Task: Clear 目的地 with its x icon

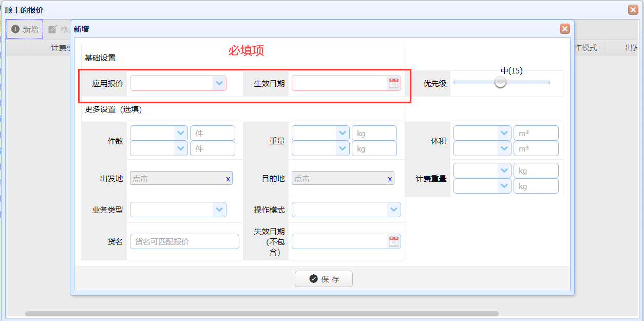Action: click(x=390, y=179)
